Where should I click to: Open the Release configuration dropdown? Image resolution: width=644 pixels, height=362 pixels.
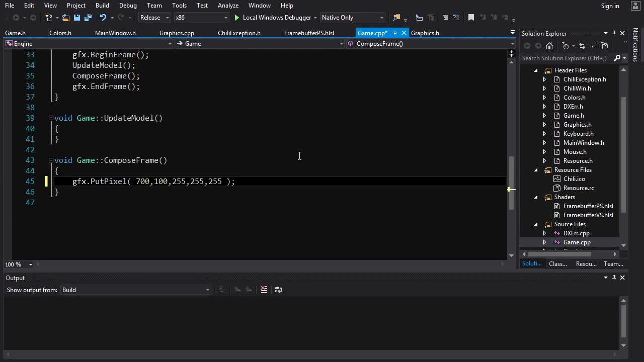[155, 18]
